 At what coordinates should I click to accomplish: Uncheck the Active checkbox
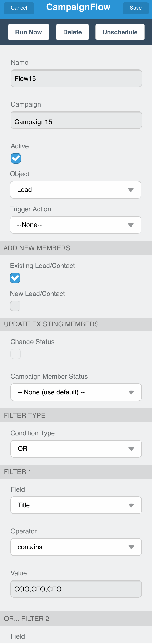coord(16,158)
